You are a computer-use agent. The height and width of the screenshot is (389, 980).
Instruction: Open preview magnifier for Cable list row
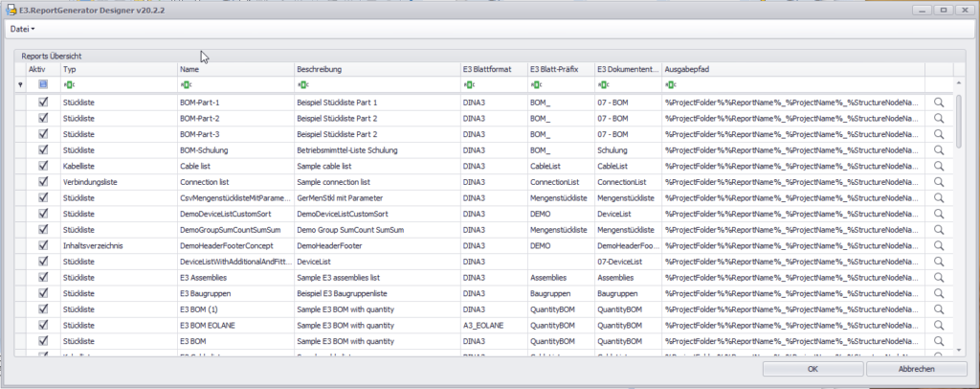[x=939, y=166]
